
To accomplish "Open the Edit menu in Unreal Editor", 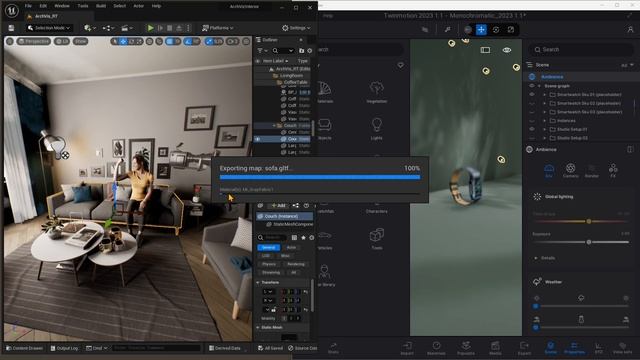I will click(x=43, y=6).
